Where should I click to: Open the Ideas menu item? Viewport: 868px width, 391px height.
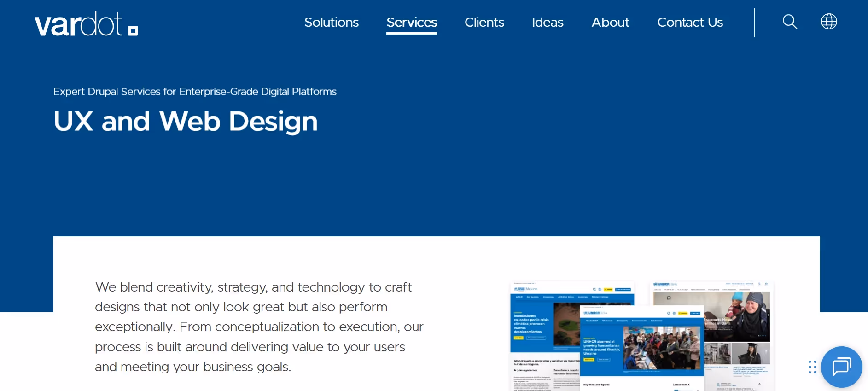pyautogui.click(x=548, y=22)
